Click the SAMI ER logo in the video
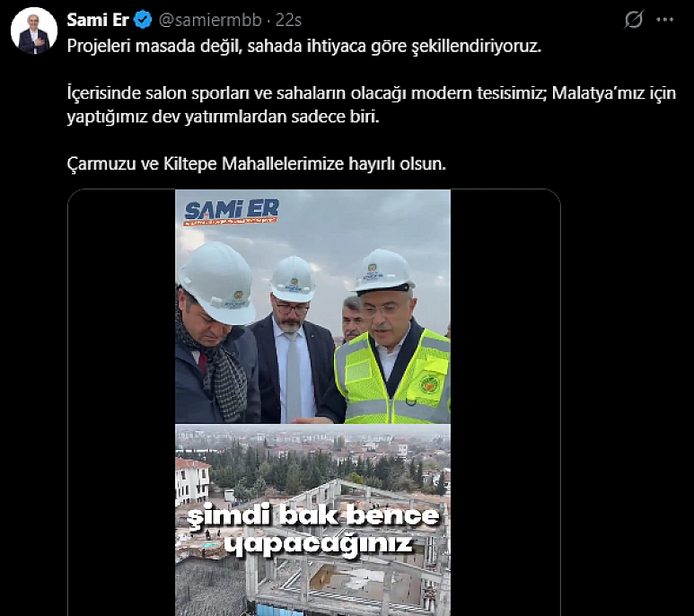The image size is (694, 616). click(232, 212)
